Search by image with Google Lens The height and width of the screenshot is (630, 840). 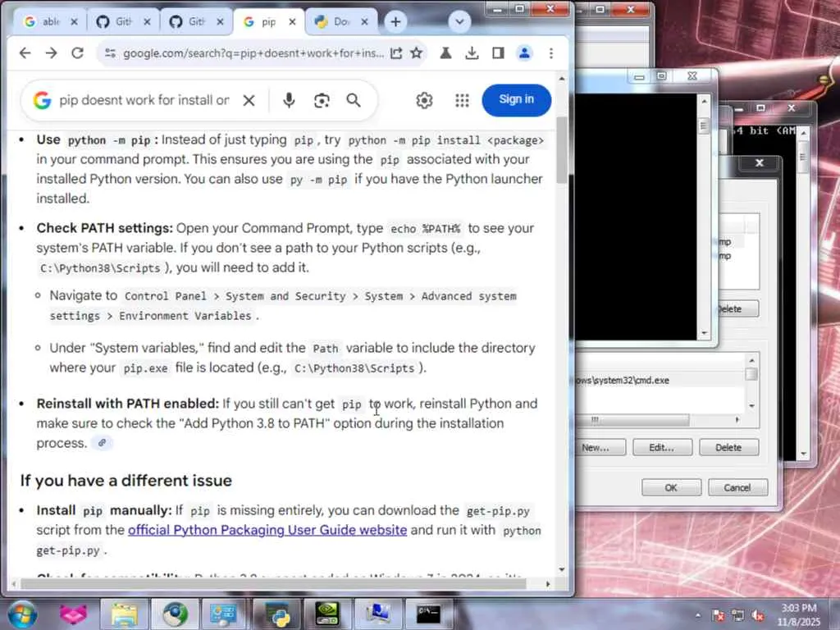pyautogui.click(x=322, y=100)
